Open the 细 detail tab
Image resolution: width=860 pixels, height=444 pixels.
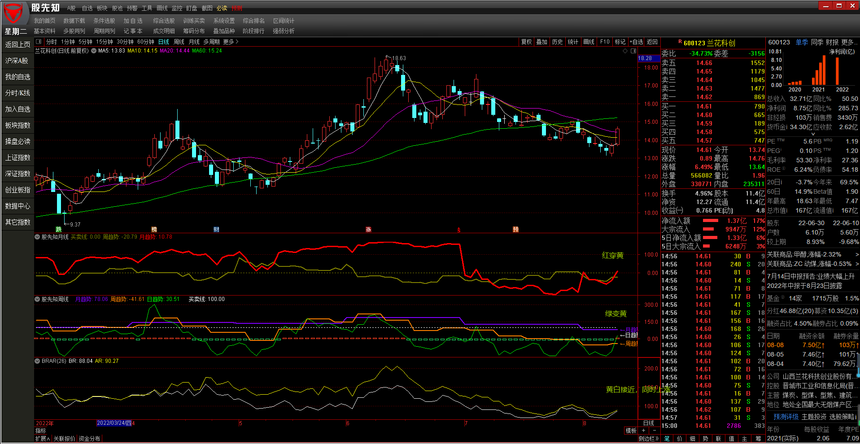[x=692, y=439]
